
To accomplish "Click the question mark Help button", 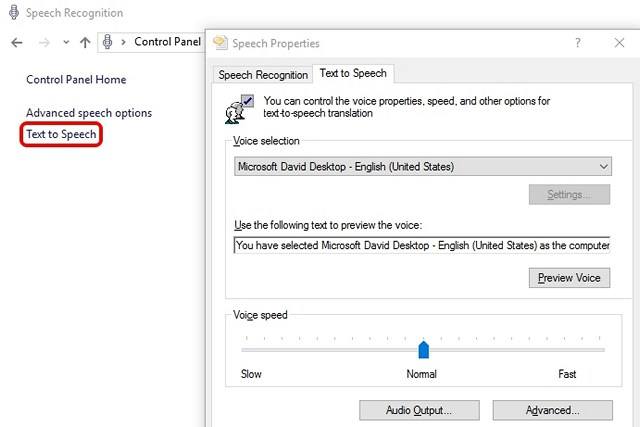I will click(577, 43).
